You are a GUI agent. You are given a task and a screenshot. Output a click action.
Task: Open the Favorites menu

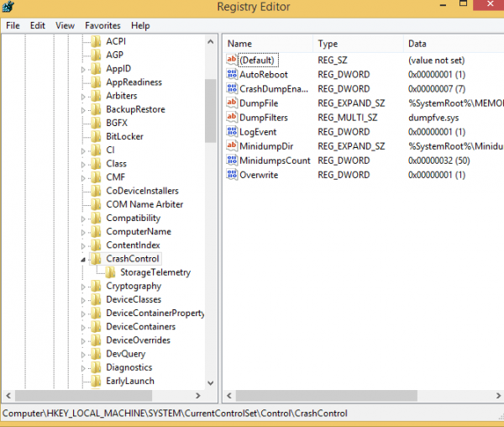tap(102, 25)
